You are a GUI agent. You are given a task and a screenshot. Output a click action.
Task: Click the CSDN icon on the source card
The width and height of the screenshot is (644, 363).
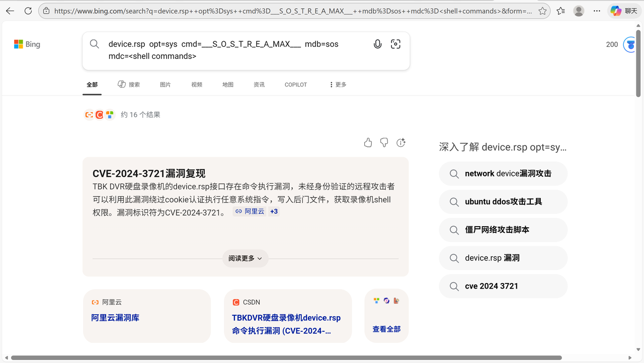point(236,302)
